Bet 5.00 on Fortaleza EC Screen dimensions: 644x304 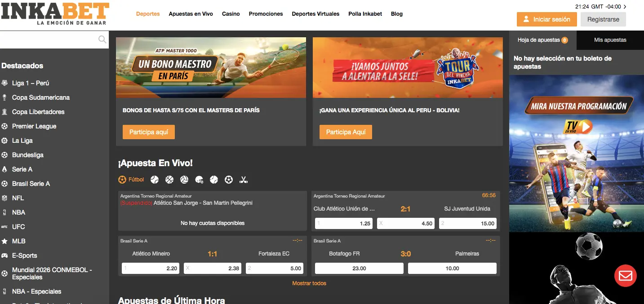click(275, 269)
